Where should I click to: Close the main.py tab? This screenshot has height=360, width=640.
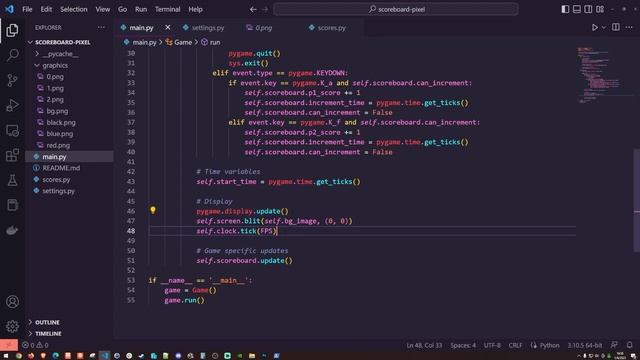coord(168,27)
